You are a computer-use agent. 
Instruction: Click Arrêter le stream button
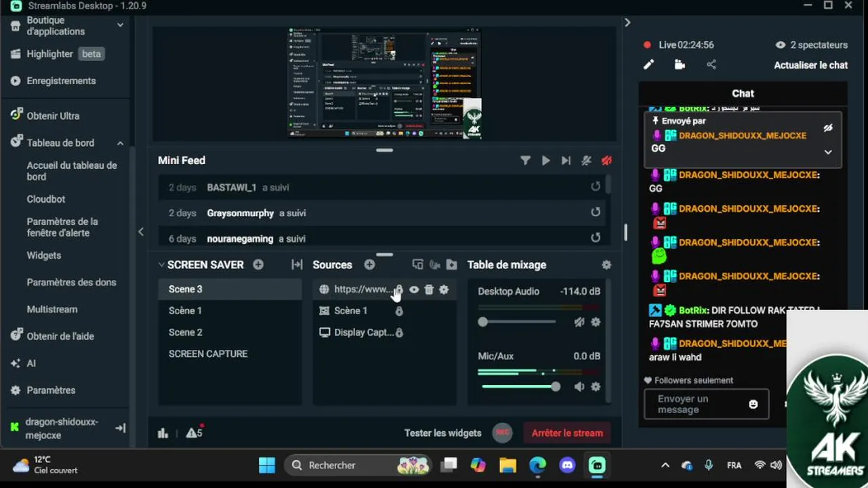567,433
